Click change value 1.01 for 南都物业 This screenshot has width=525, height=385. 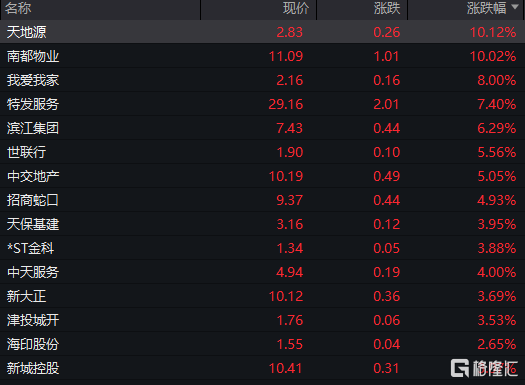click(386, 56)
